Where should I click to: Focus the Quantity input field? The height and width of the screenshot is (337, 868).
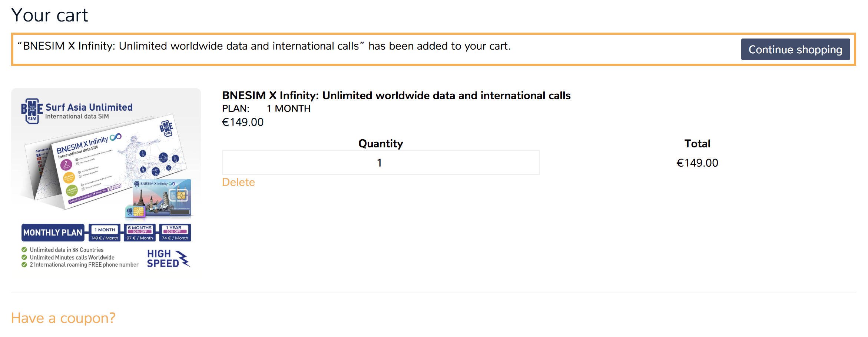click(x=381, y=163)
